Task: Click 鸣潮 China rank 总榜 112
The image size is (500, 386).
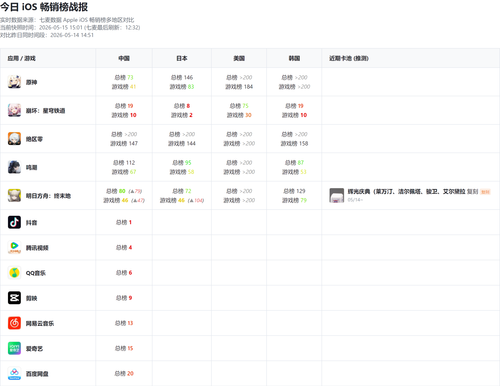Action: click(124, 163)
